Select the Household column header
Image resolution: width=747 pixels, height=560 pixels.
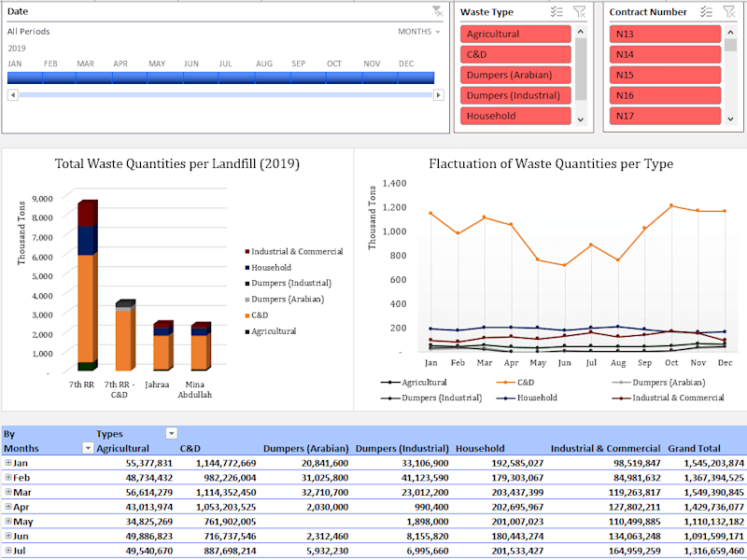coord(480,448)
